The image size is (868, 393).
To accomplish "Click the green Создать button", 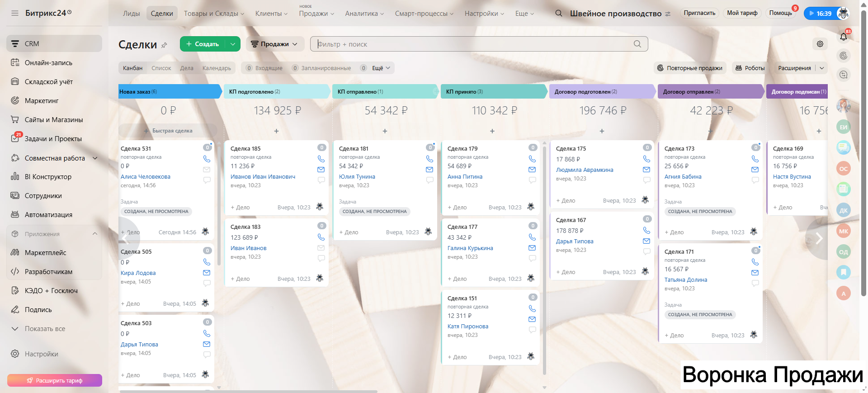I will click(x=202, y=44).
